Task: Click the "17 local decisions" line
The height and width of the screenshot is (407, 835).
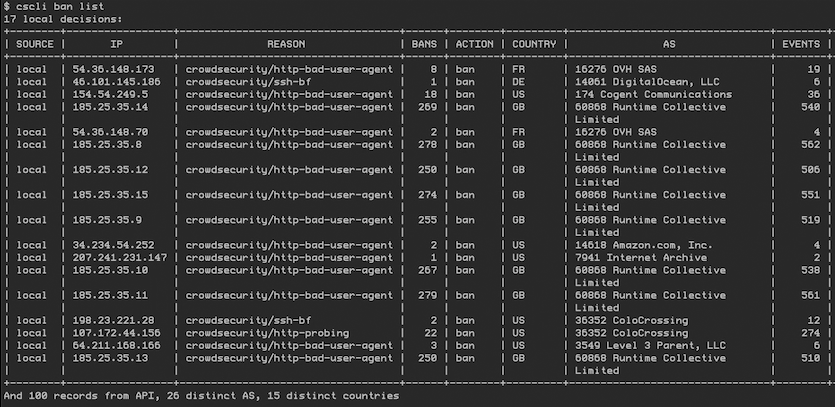Action: point(62,19)
